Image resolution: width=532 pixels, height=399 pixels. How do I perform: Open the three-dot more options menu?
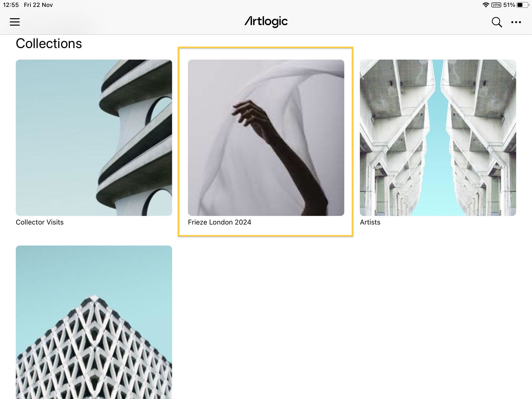[516, 22]
